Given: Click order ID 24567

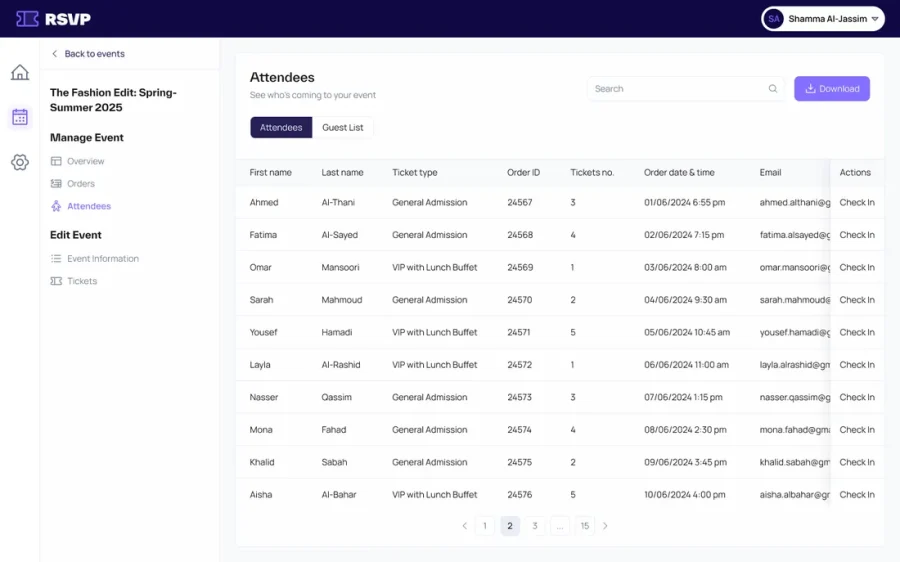Looking at the screenshot, I should (x=519, y=202).
